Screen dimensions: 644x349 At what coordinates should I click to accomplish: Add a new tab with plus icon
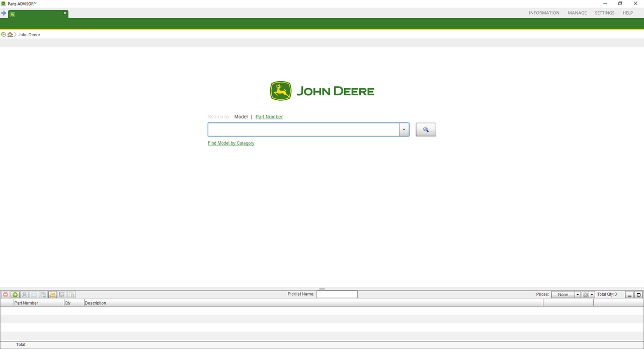[x=4, y=13]
